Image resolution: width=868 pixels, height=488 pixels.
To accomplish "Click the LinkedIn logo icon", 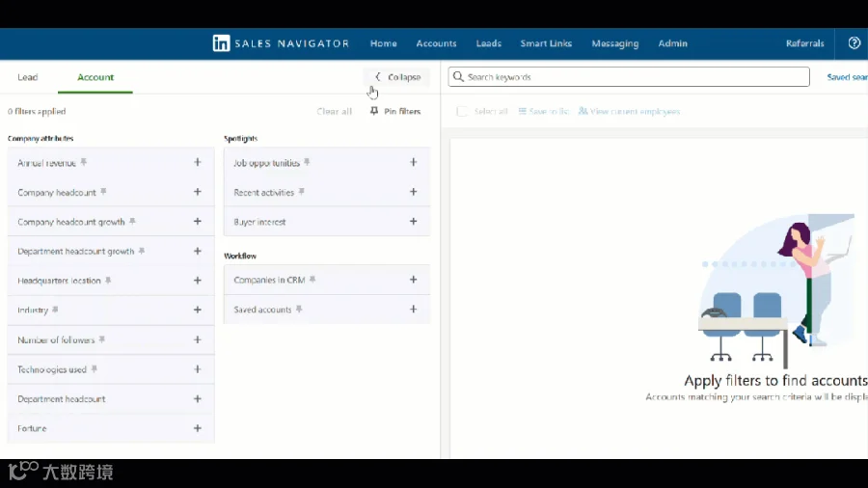I will pos(221,43).
